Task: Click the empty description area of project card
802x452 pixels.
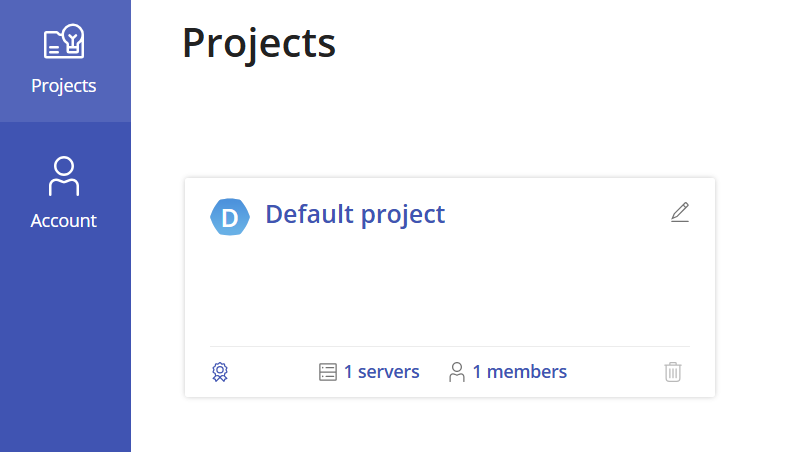Action: (x=450, y=290)
